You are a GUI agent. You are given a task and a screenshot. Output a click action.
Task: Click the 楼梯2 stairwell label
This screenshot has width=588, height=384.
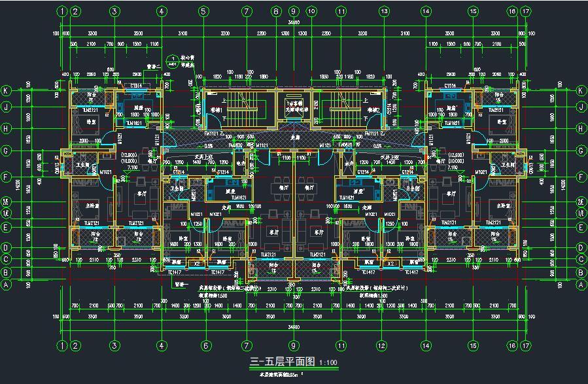(373, 111)
